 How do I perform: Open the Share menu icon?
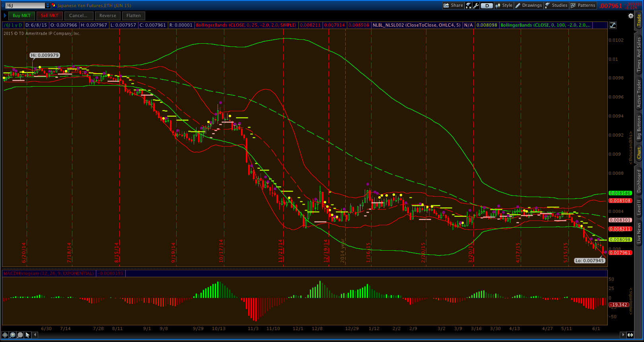point(453,6)
